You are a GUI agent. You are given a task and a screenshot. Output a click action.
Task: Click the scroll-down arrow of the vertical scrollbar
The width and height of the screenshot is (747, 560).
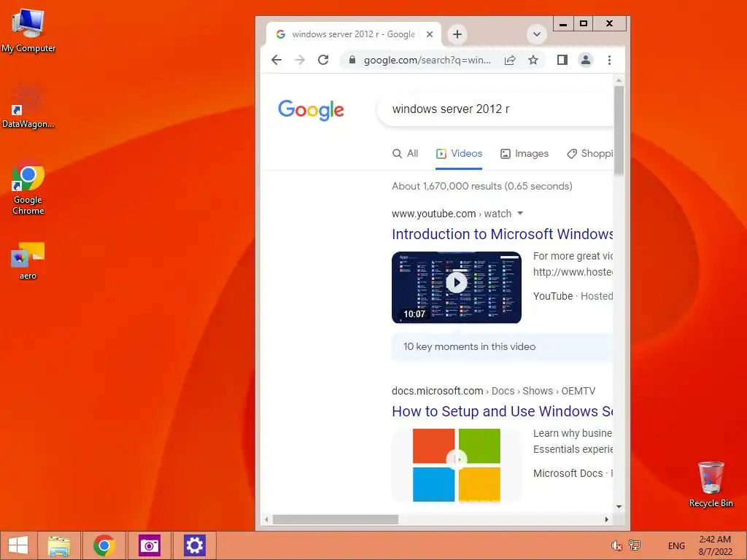[x=619, y=507]
